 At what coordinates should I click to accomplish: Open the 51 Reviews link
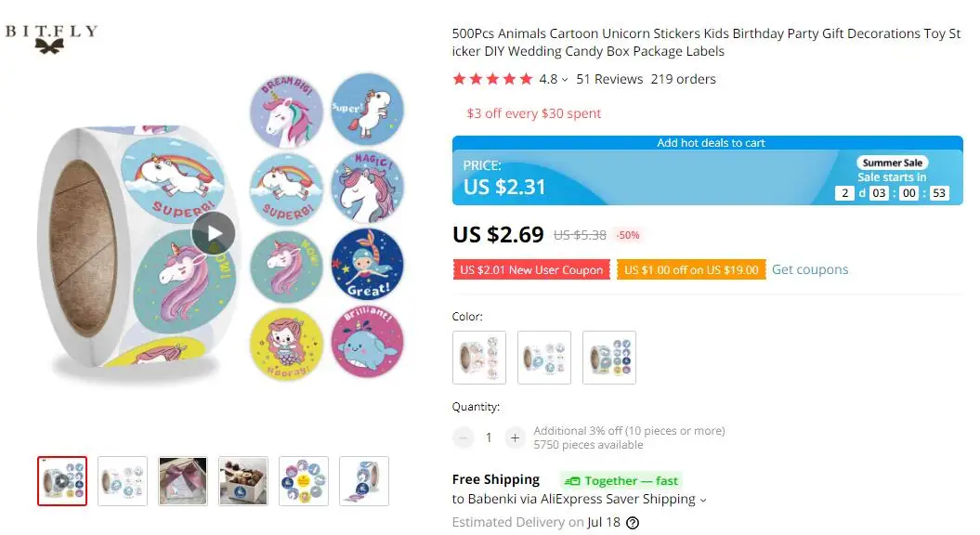tap(609, 79)
